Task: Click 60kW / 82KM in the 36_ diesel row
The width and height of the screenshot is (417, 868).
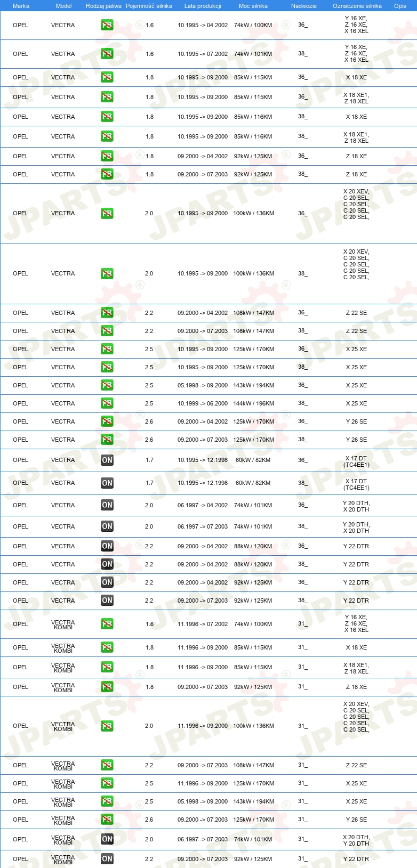Action: [x=253, y=460]
